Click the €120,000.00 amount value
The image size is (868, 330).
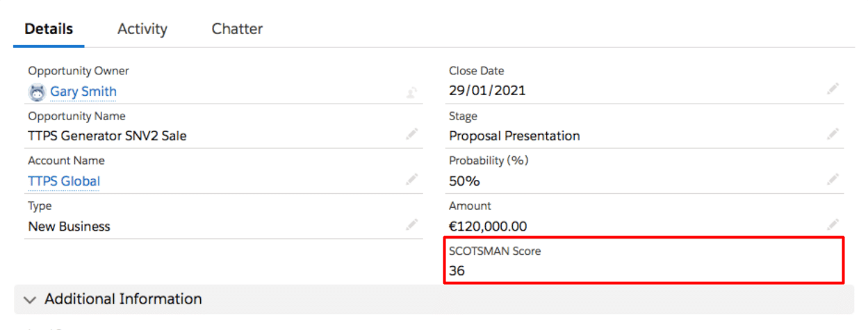click(x=488, y=226)
